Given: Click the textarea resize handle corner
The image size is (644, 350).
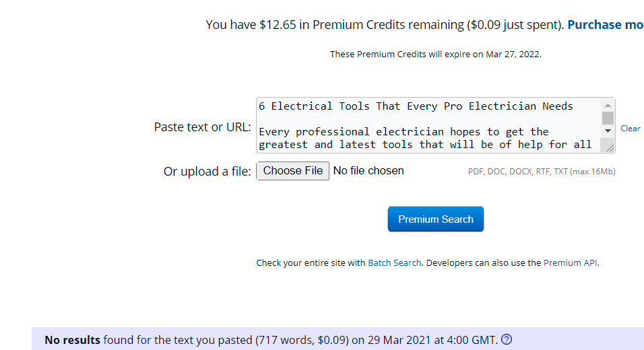Looking at the screenshot, I should pos(610,147).
